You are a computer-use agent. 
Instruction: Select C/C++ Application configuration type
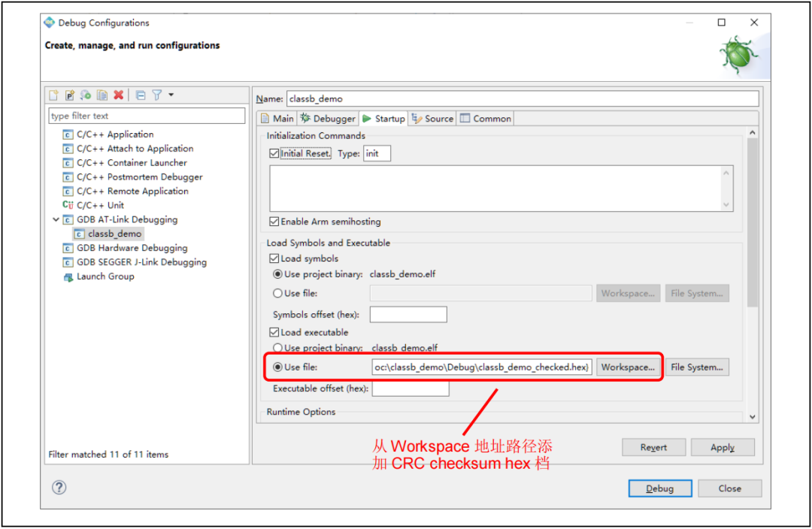click(108, 134)
